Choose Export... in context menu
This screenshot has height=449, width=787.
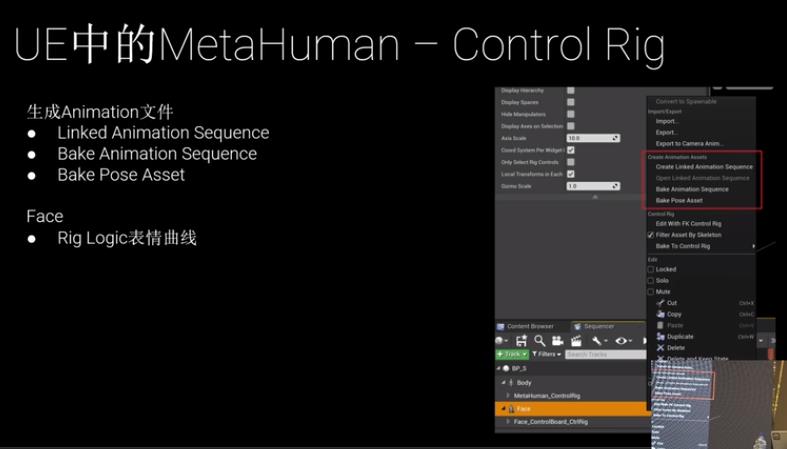pyautogui.click(x=667, y=132)
